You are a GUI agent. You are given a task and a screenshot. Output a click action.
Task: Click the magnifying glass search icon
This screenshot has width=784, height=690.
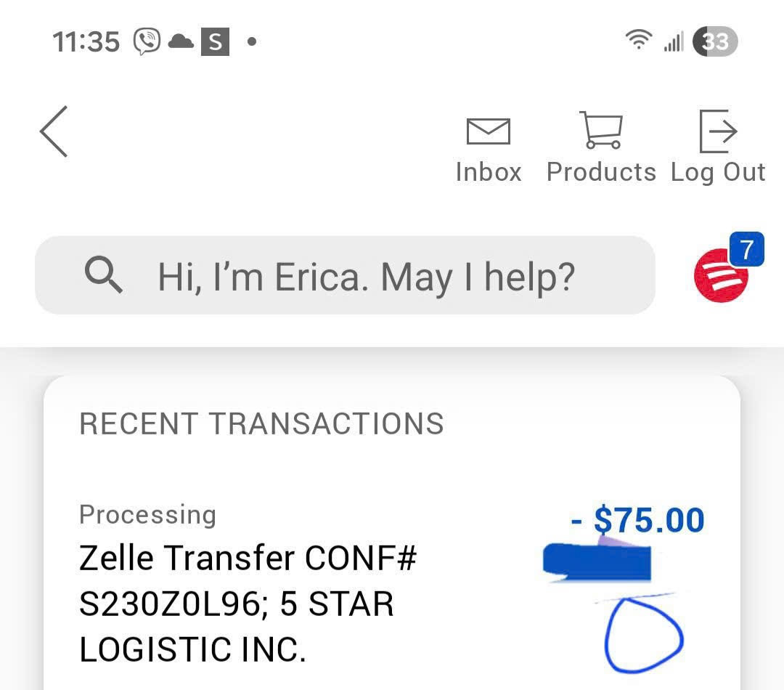pyautogui.click(x=103, y=275)
